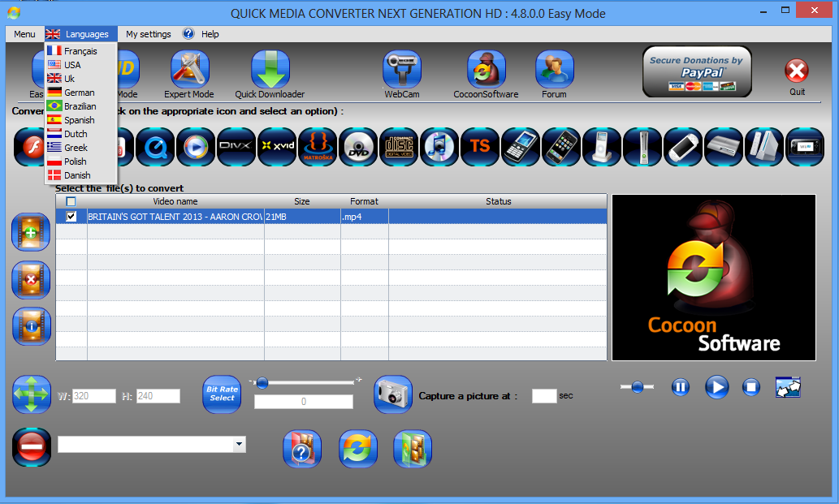Select the QuickTime format icon
Image resolution: width=839 pixels, height=504 pixels.
pos(155,146)
